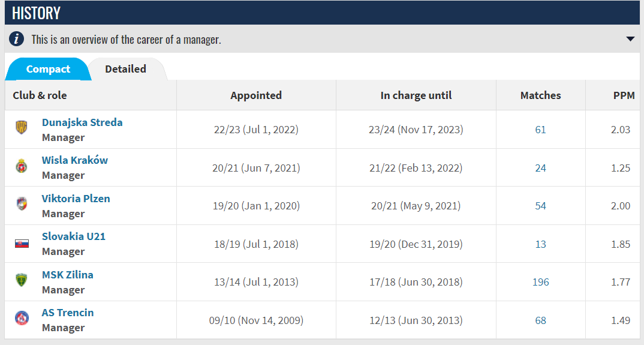Image resolution: width=644 pixels, height=345 pixels.
Task: Open the Viktoria Plzen club link
Action: click(76, 199)
